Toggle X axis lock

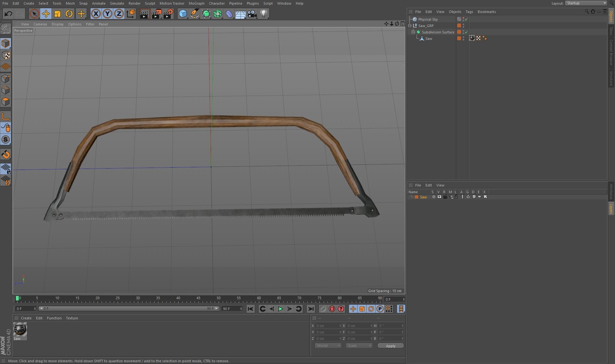[96, 14]
